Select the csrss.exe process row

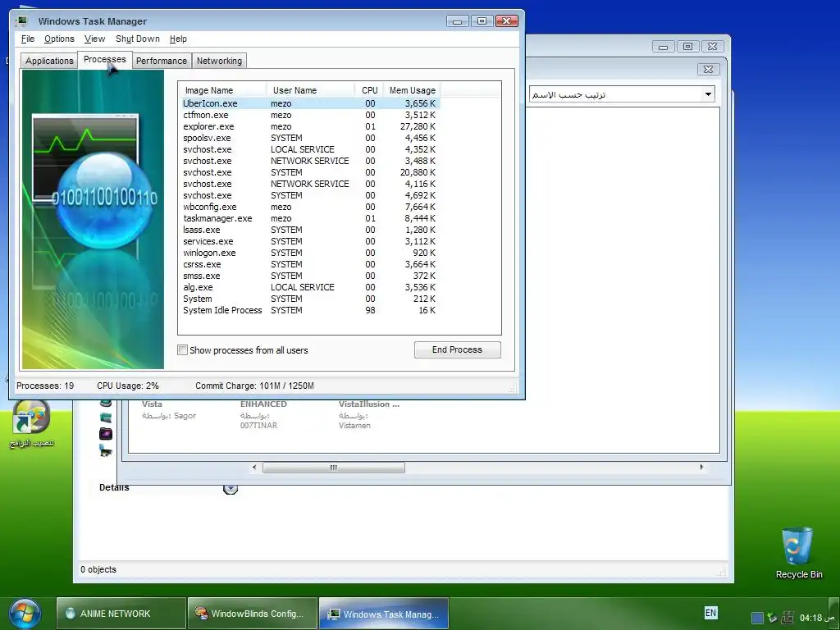coord(309,264)
